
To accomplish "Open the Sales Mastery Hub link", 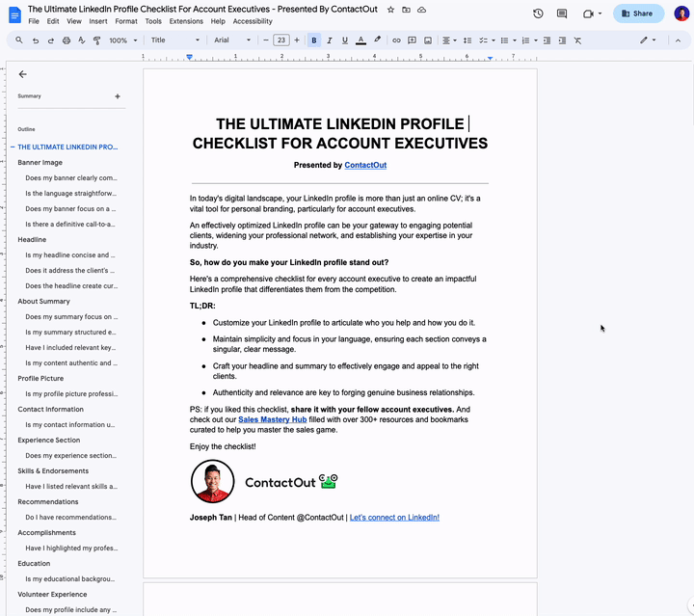I will coord(275,421).
